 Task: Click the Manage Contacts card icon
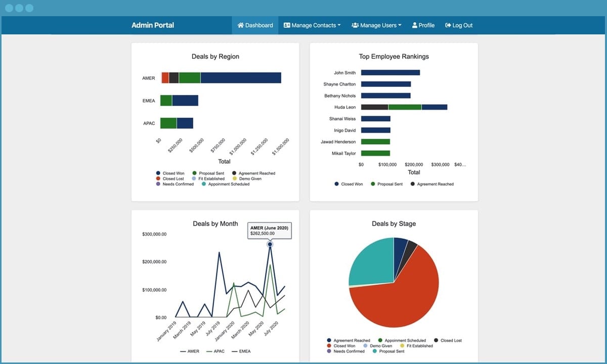(x=287, y=25)
